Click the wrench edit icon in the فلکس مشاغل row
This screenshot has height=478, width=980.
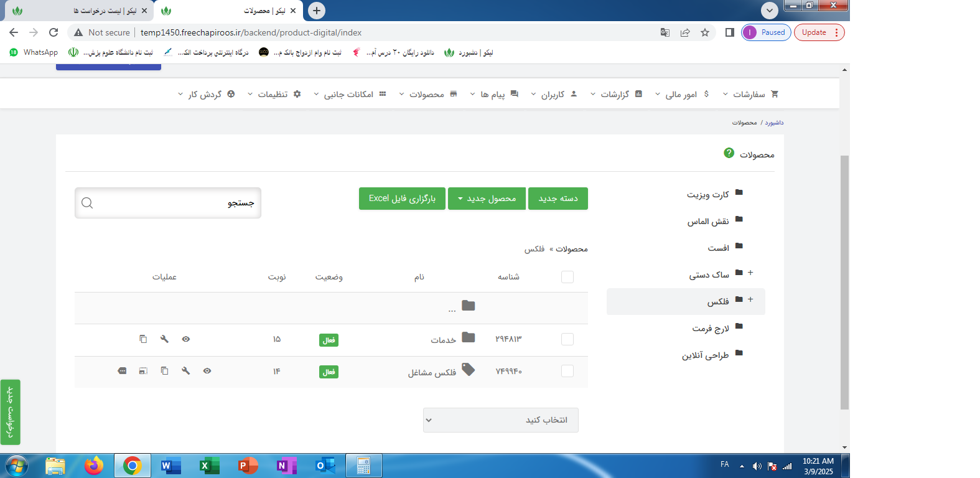pyautogui.click(x=185, y=371)
